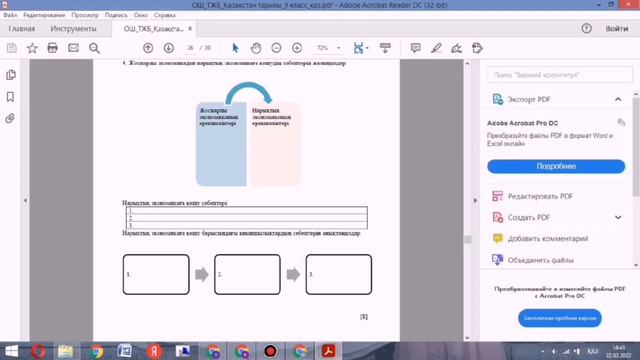Activate the Hand pan tool
640x360 pixels.
pos(256,48)
